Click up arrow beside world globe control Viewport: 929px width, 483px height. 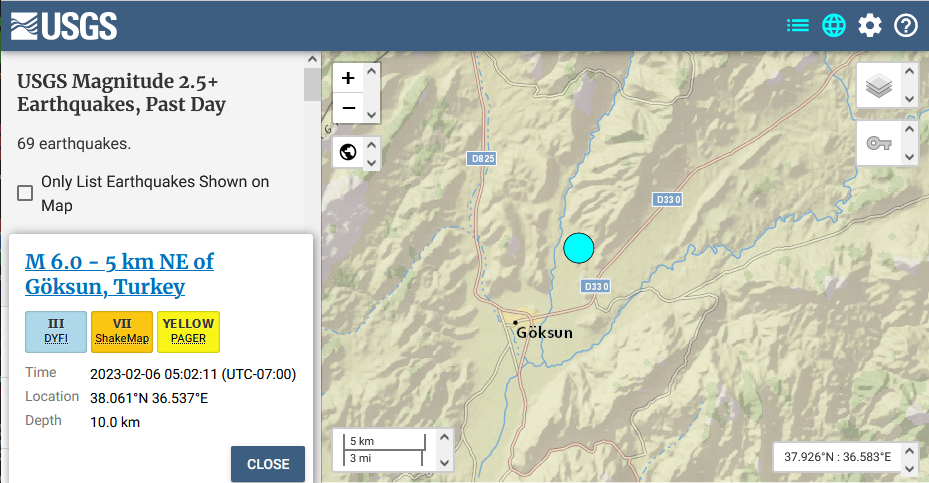(x=371, y=144)
